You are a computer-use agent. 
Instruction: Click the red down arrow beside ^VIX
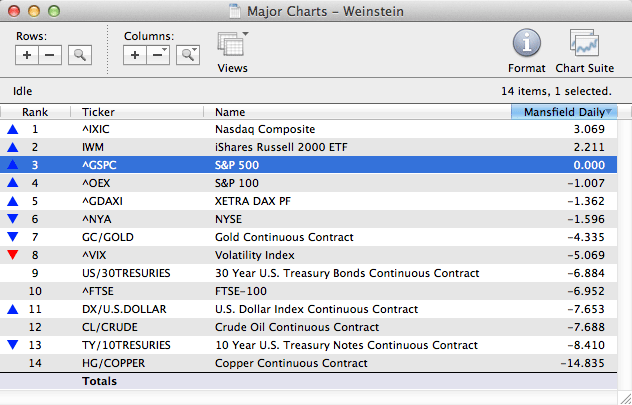point(12,255)
